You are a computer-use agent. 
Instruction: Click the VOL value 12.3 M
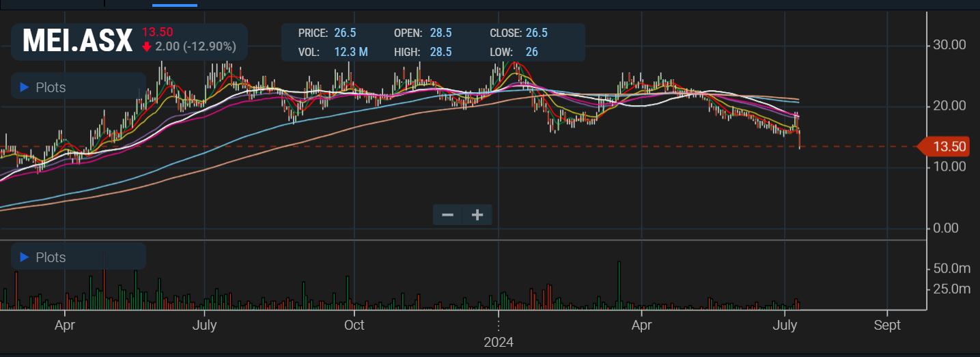click(351, 51)
